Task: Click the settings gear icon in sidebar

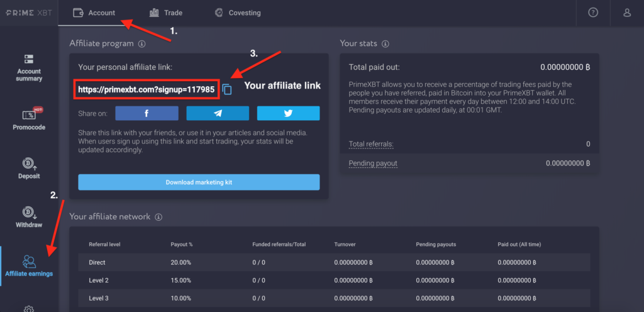Action: [29, 309]
